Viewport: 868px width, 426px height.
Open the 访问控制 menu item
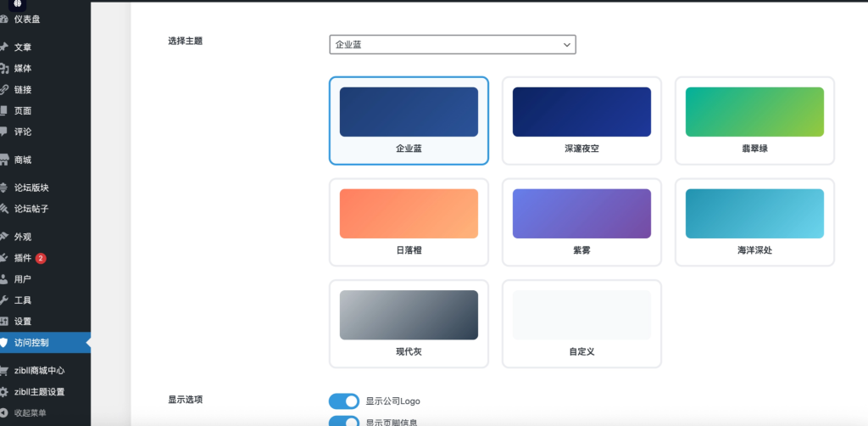pyautogui.click(x=46, y=342)
